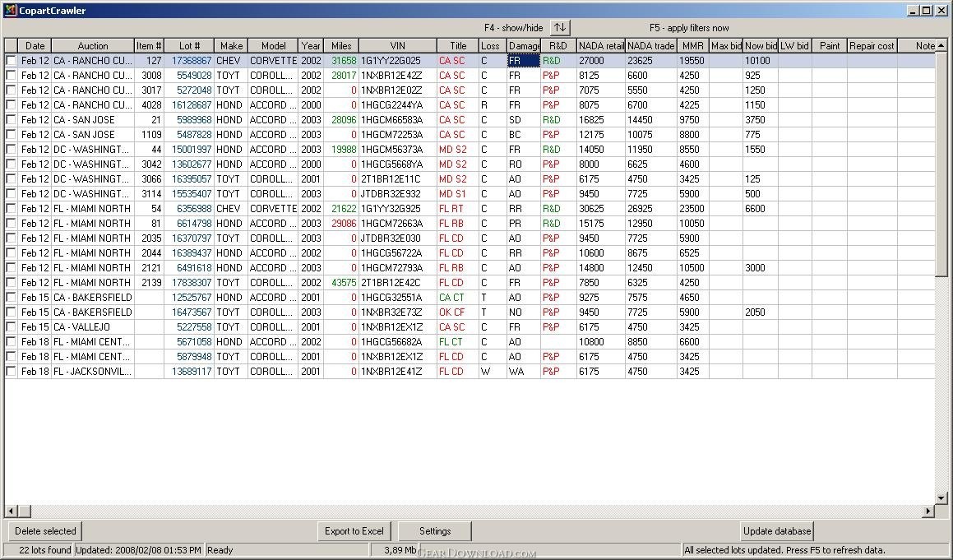Click the vertical scrollbar up arrow
The height and width of the screenshot is (560, 953).
click(941, 45)
